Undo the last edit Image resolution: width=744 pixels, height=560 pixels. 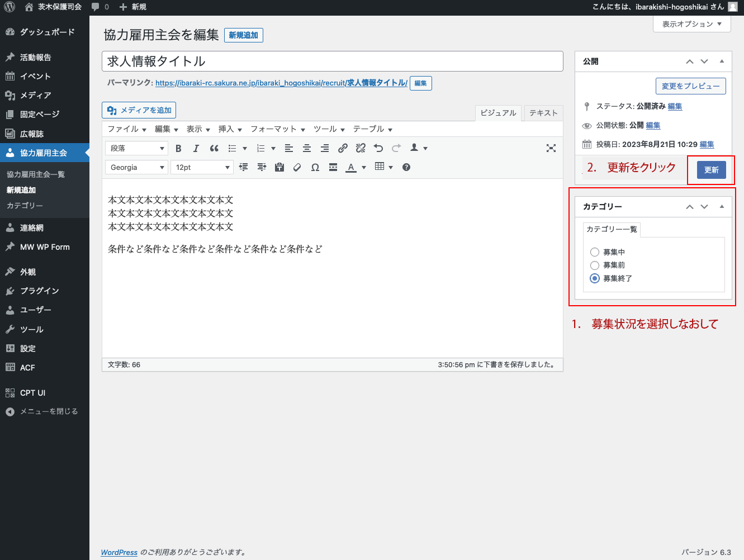tap(378, 148)
